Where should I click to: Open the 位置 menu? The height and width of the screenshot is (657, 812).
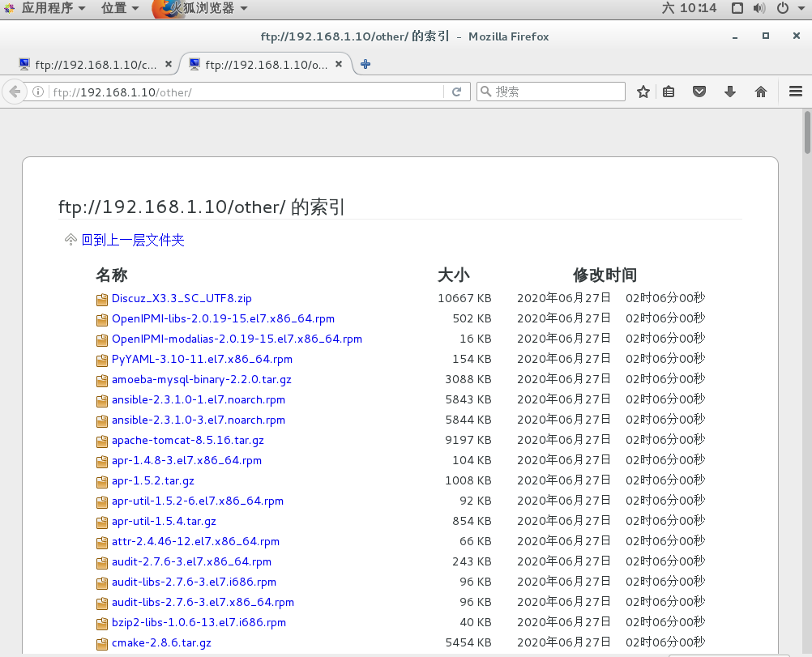(120, 8)
